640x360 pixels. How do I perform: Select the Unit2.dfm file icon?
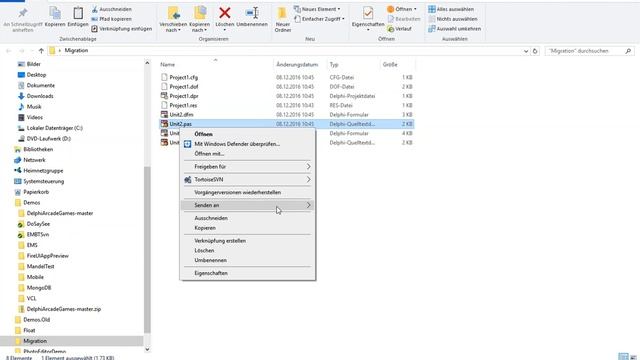pyautogui.click(x=164, y=115)
